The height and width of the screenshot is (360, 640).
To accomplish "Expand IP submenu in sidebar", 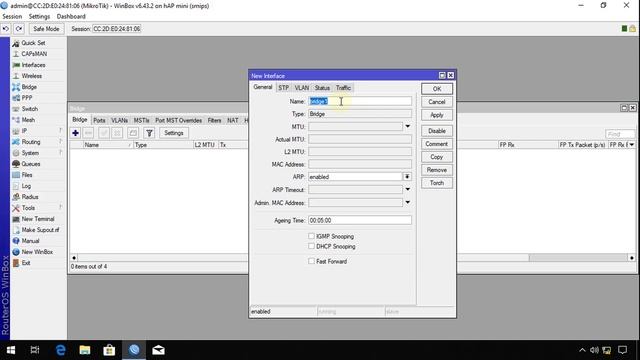I will [x=24, y=131].
